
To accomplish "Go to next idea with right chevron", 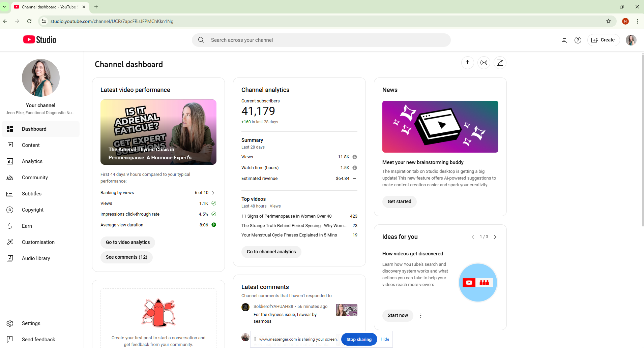I will point(495,237).
